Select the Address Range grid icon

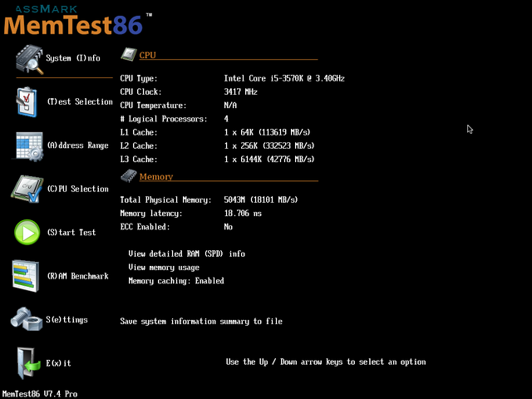28,145
